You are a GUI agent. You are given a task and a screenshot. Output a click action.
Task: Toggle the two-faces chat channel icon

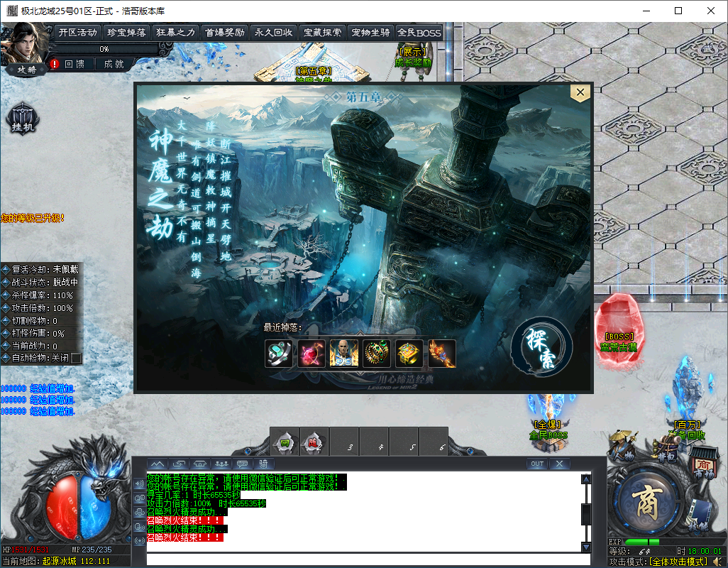[x=139, y=498]
